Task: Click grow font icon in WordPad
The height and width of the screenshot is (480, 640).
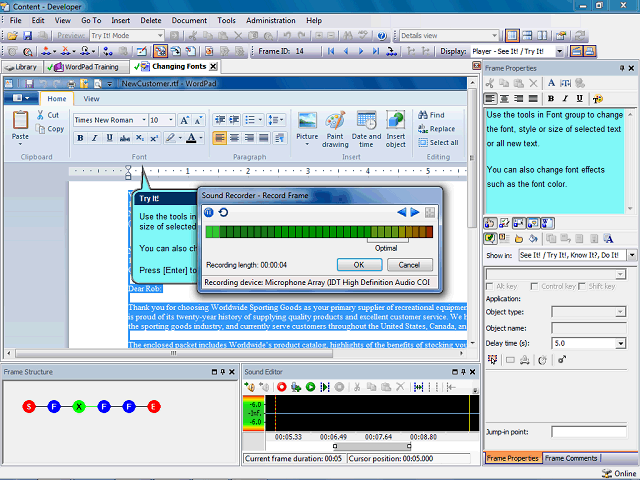Action: (184, 120)
